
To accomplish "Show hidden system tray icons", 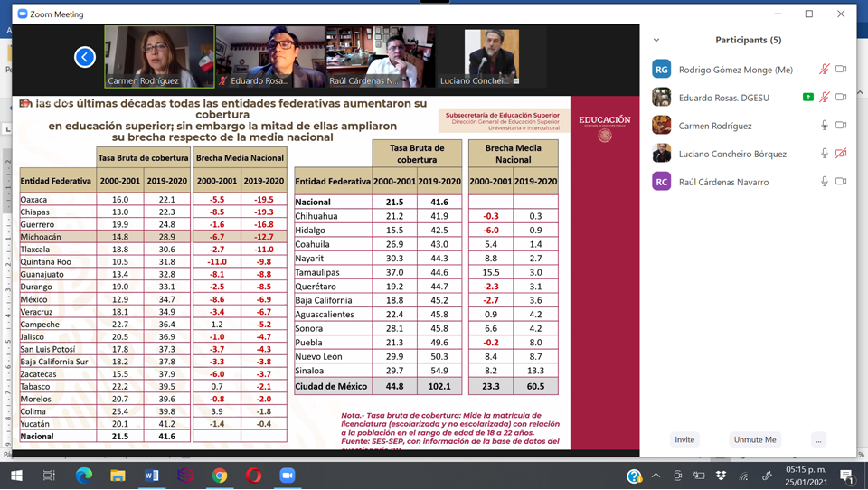I will pos(656,476).
